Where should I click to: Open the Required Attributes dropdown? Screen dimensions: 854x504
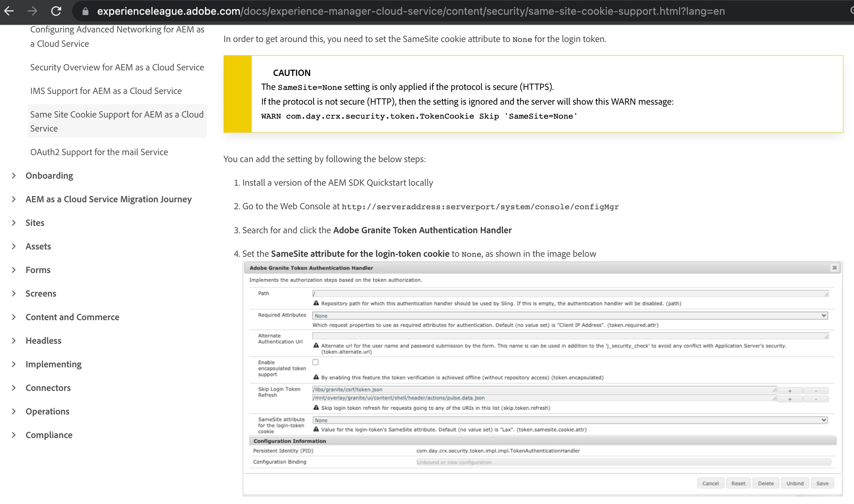[x=570, y=316]
